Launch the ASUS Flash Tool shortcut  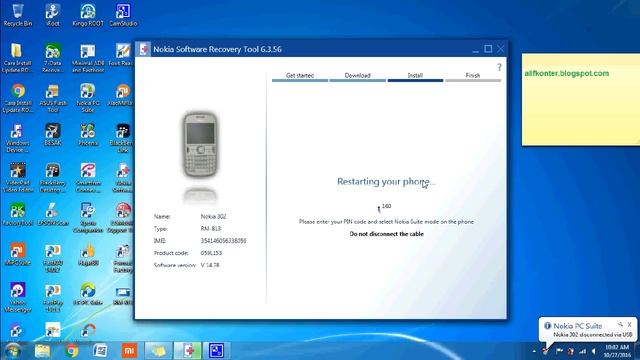53,98
